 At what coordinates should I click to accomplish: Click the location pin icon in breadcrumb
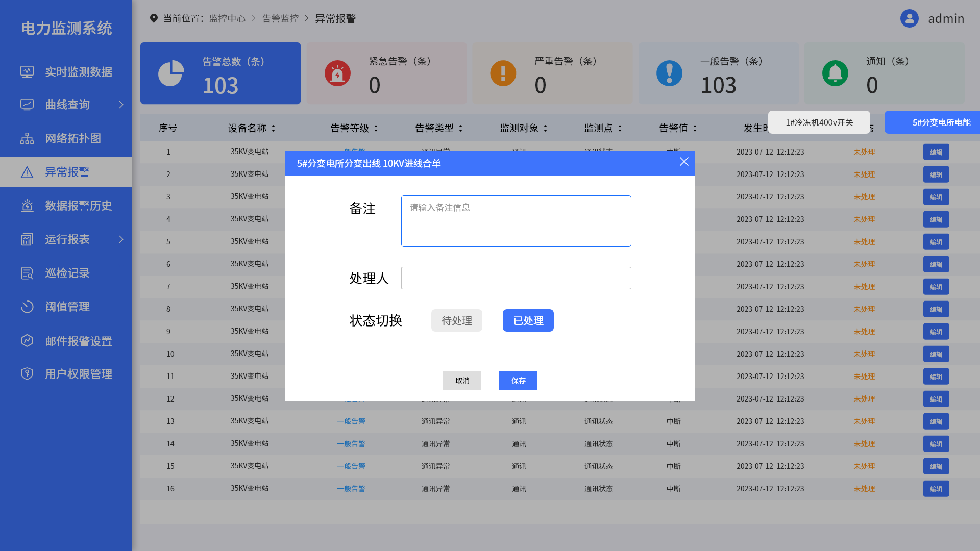154,18
